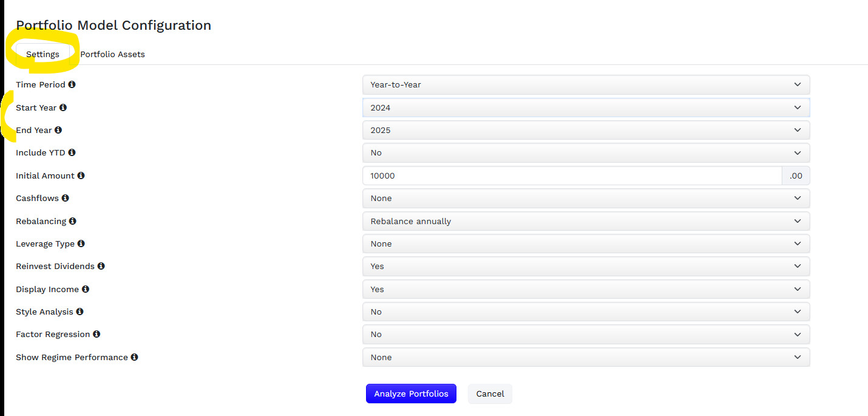Click the info icon beside Cashflows

66,198
